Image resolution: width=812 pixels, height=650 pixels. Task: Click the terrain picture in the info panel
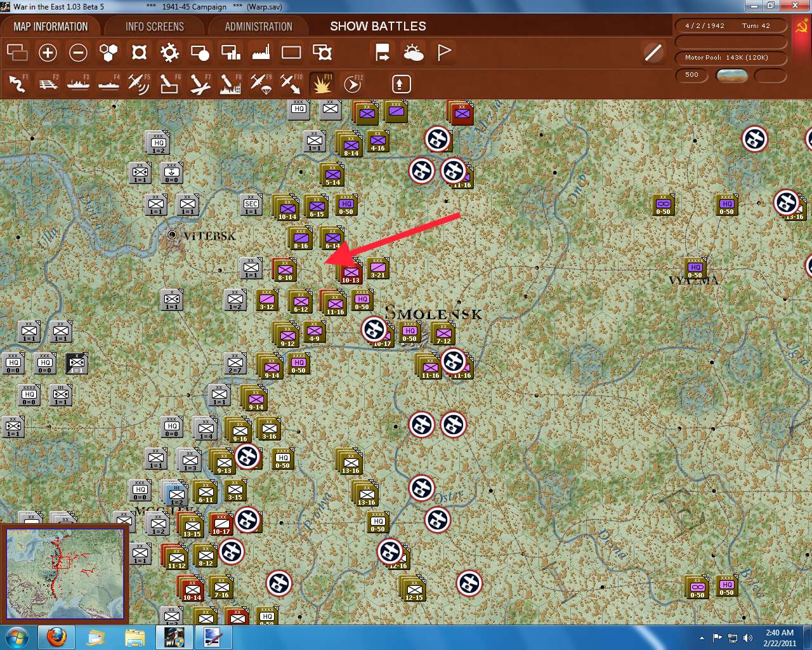[x=731, y=75]
